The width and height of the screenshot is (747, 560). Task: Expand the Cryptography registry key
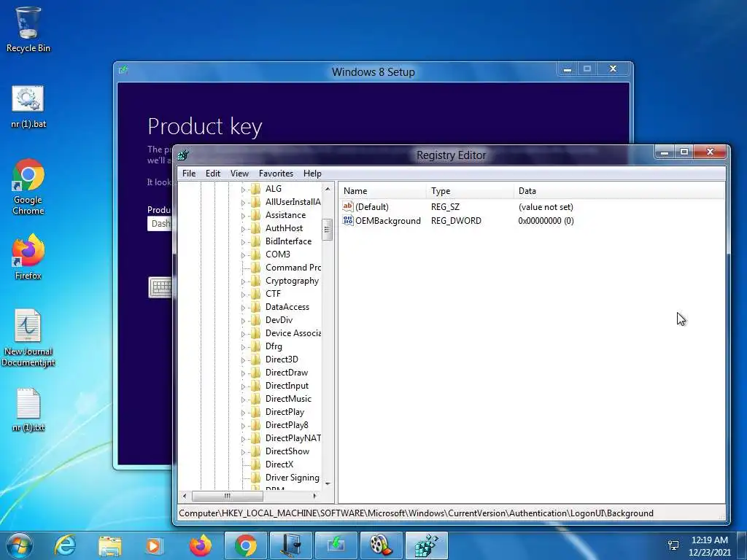pyautogui.click(x=243, y=281)
